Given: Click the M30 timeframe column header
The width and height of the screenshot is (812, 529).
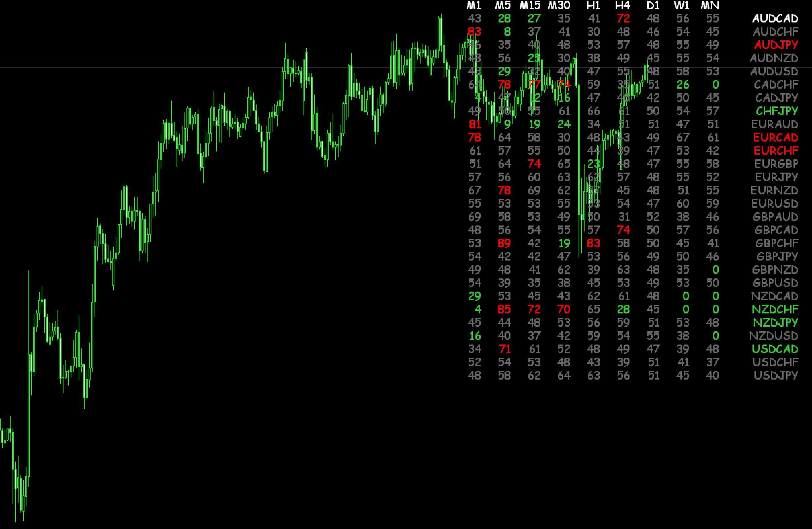Looking at the screenshot, I should point(559,6).
